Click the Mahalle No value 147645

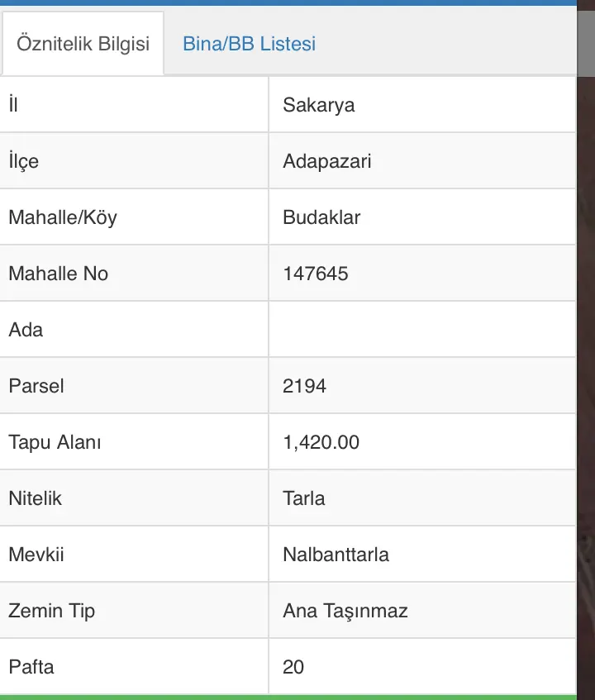tap(316, 274)
